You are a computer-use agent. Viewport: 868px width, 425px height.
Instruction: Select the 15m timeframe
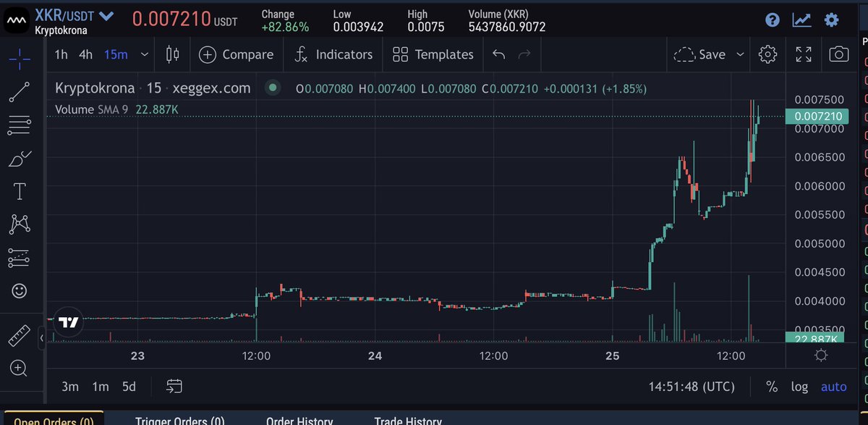[x=116, y=54]
